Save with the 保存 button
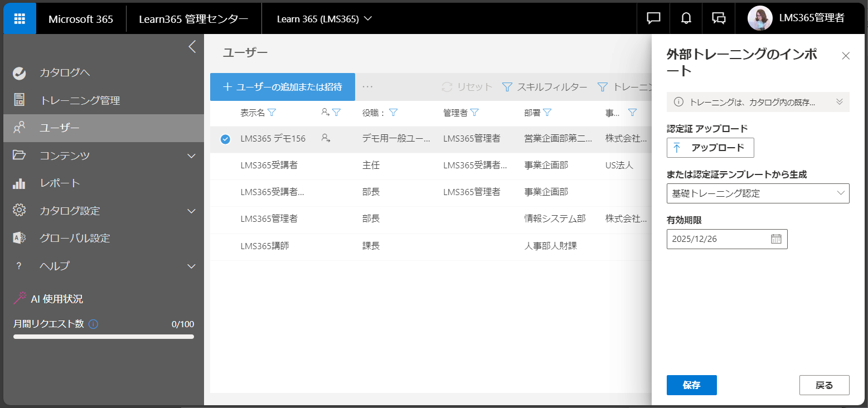The height and width of the screenshot is (408, 868). click(691, 385)
